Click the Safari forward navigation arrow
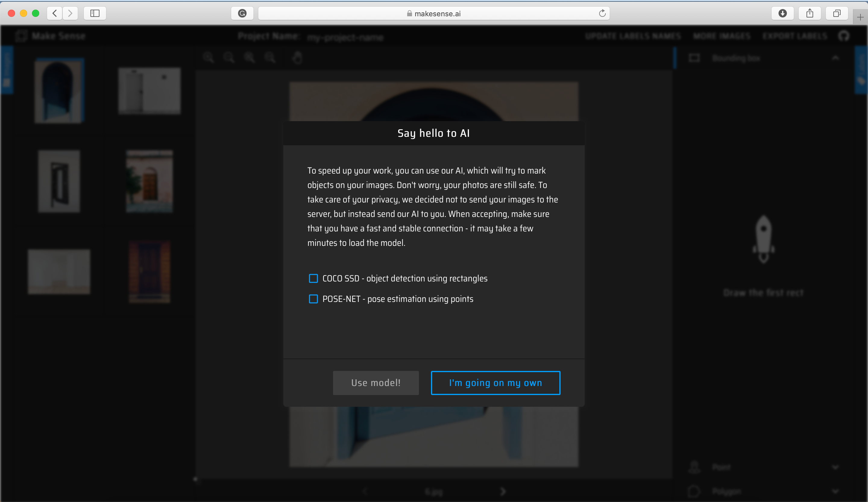Image resolution: width=868 pixels, height=502 pixels. click(x=70, y=14)
